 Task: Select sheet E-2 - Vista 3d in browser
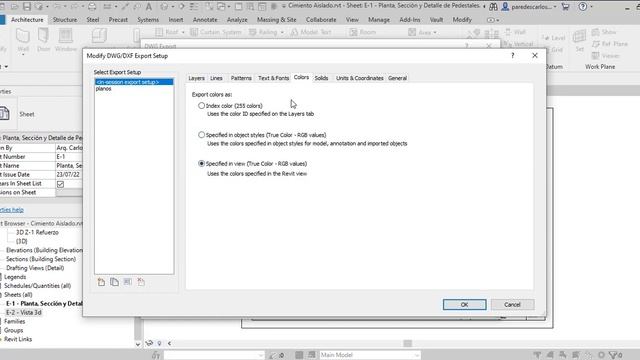24,313
